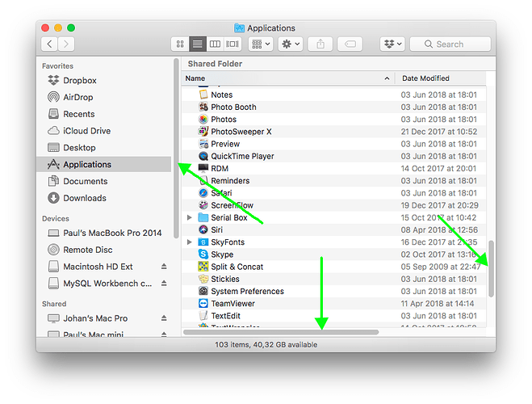This screenshot has height=404, width=532.
Task: Switch to Cover Flow view in toolbar
Action: [x=233, y=44]
